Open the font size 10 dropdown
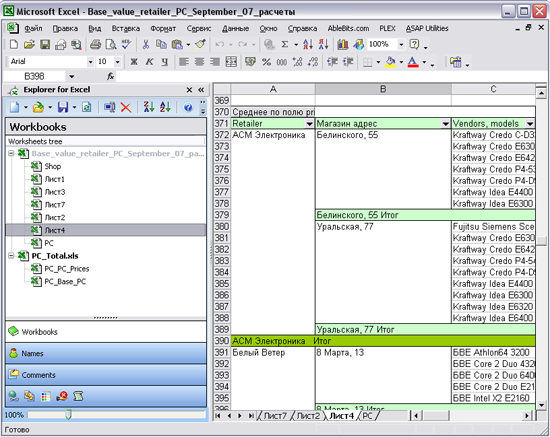 [x=118, y=62]
